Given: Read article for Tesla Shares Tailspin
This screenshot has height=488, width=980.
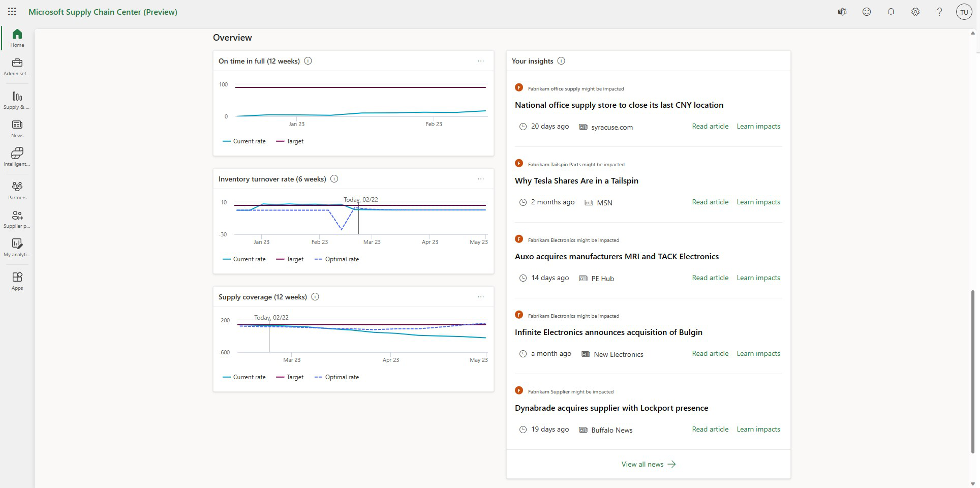Looking at the screenshot, I should 710,202.
